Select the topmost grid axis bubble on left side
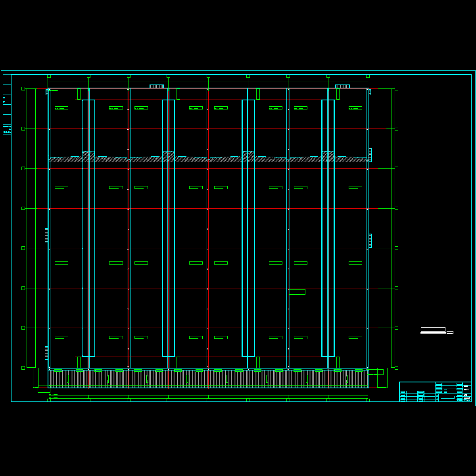This screenshot has height=476, width=476. (x=23, y=89)
